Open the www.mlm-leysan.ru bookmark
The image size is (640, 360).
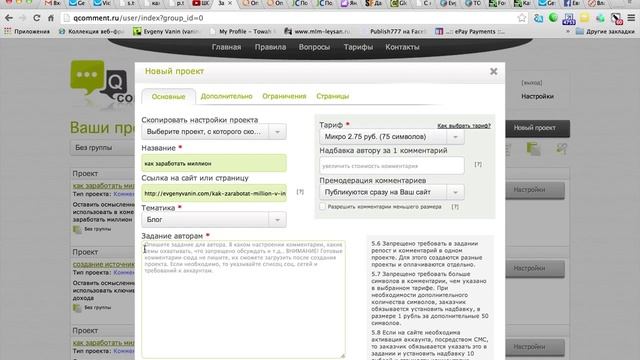coord(318,31)
